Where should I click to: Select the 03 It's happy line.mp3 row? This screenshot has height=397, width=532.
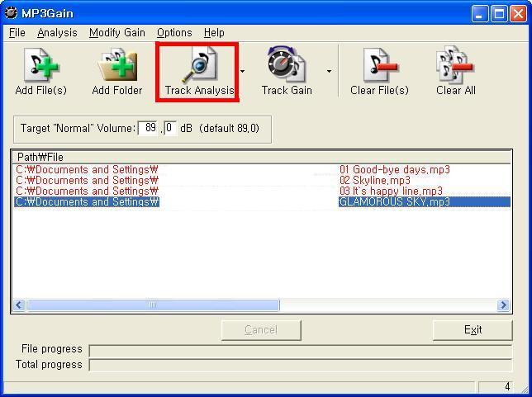262,191
